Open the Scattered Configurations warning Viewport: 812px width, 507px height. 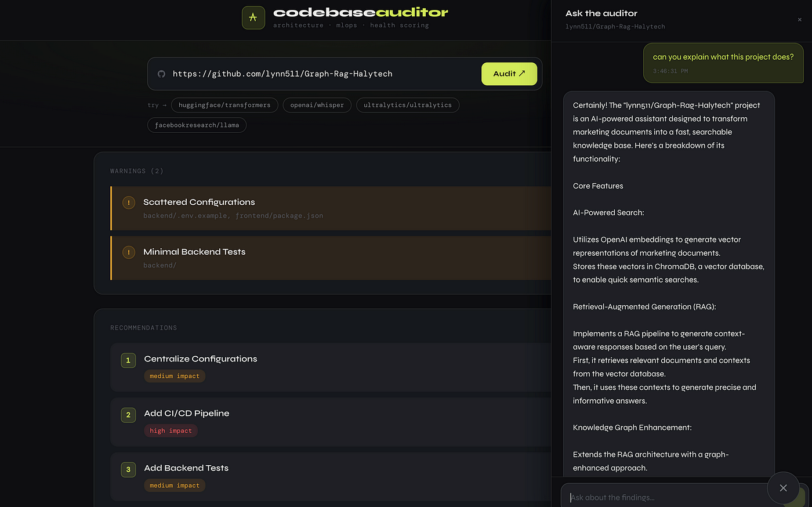(331, 208)
